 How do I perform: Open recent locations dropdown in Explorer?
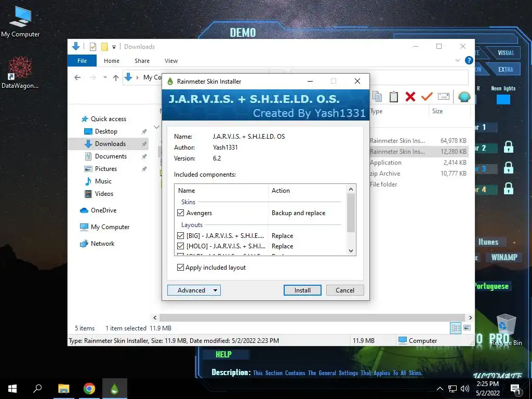point(105,78)
